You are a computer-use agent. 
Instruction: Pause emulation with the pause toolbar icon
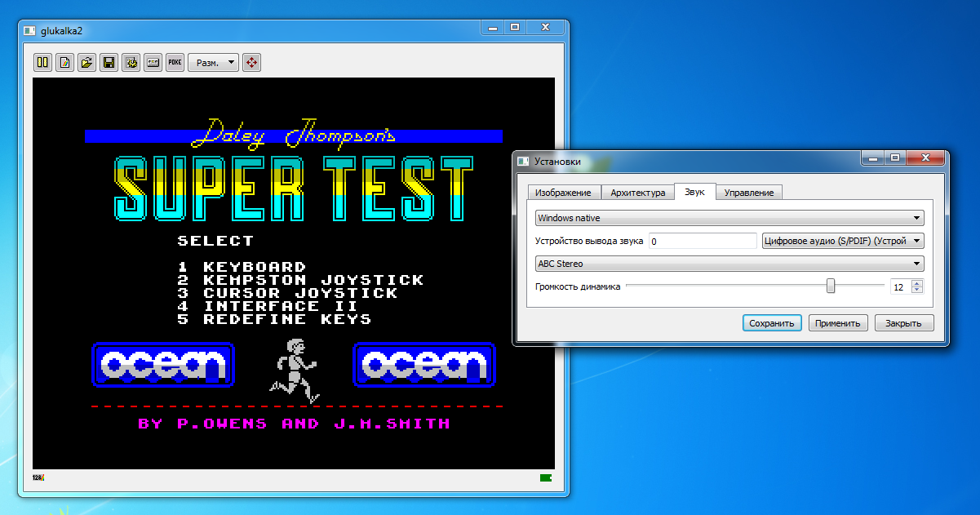42,62
